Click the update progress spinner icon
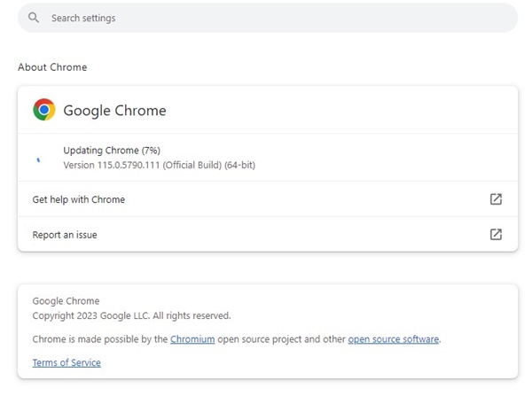The height and width of the screenshot is (396, 532). [x=37, y=158]
